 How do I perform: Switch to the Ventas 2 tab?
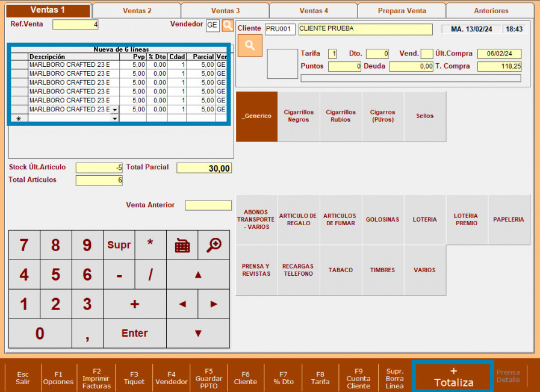click(137, 11)
